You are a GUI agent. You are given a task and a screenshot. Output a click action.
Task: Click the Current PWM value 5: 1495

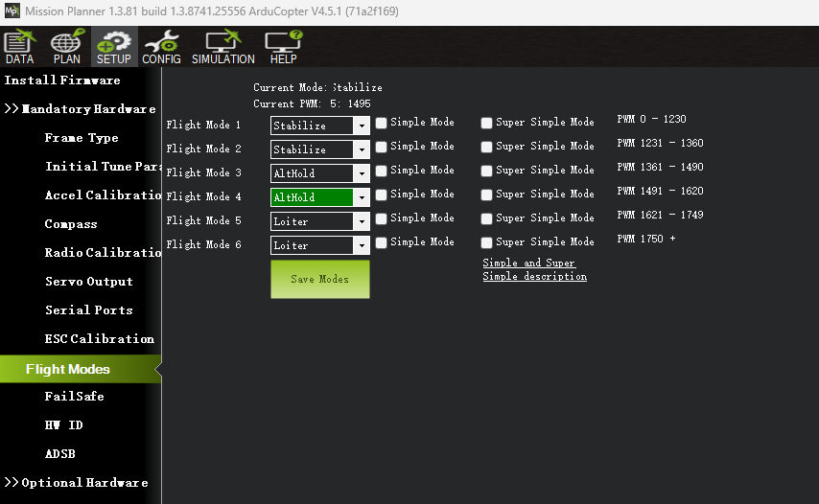350,103
